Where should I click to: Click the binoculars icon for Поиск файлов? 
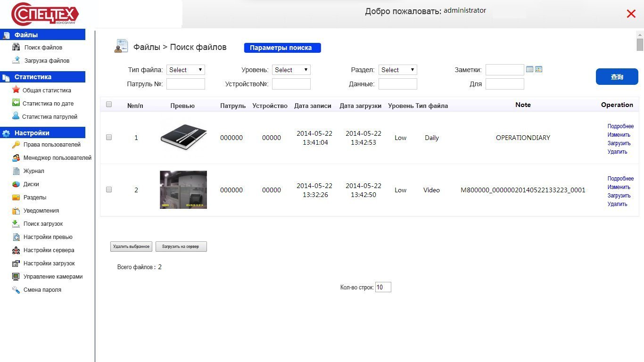click(16, 47)
